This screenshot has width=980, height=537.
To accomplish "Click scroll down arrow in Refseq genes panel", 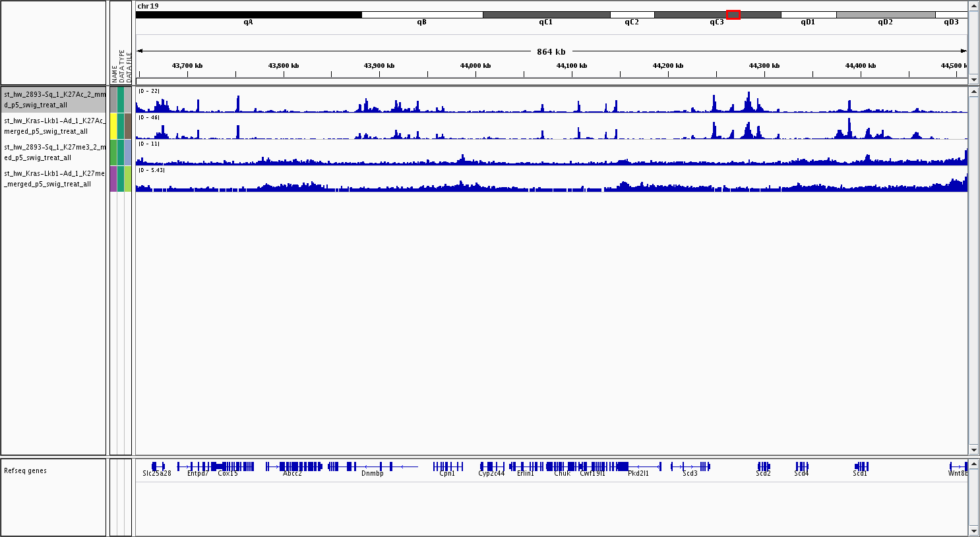I will point(973,530).
